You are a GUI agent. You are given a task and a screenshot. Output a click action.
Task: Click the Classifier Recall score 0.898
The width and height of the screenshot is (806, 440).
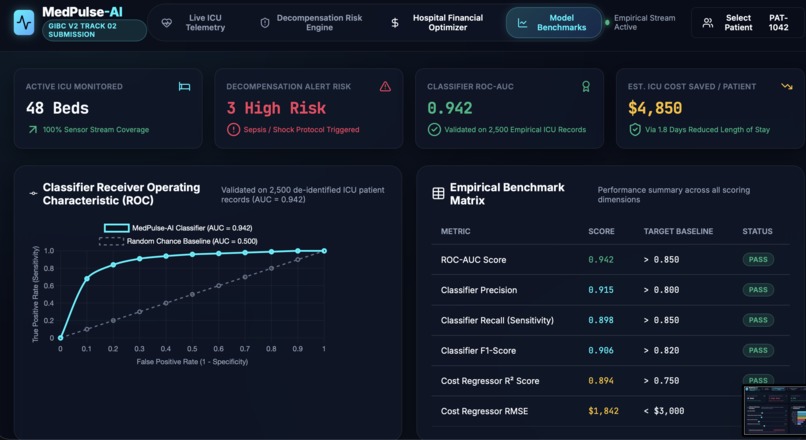click(601, 320)
